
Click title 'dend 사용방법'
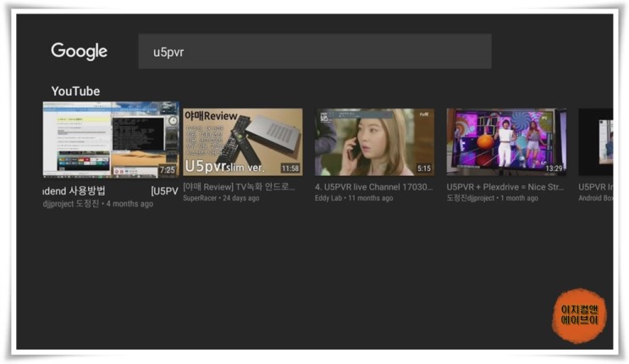tap(74, 191)
